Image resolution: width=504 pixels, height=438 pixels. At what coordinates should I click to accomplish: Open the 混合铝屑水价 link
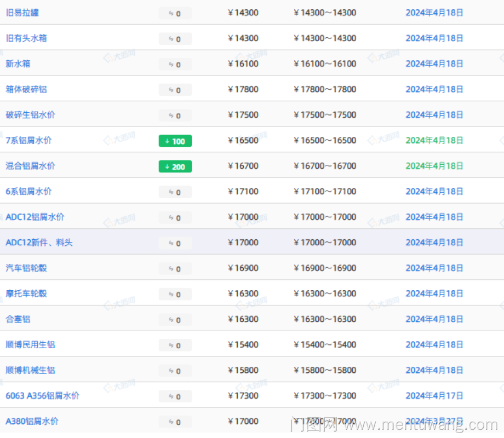pyautogui.click(x=31, y=166)
